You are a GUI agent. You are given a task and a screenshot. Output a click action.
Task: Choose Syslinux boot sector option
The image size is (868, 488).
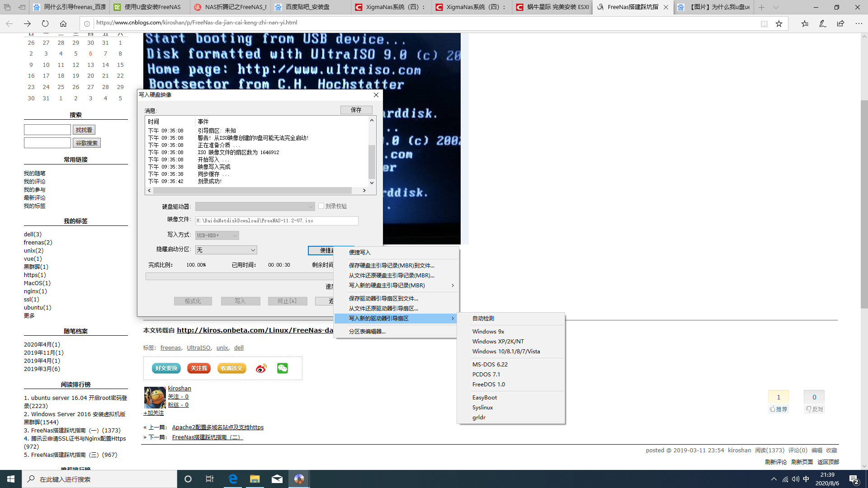point(511,408)
